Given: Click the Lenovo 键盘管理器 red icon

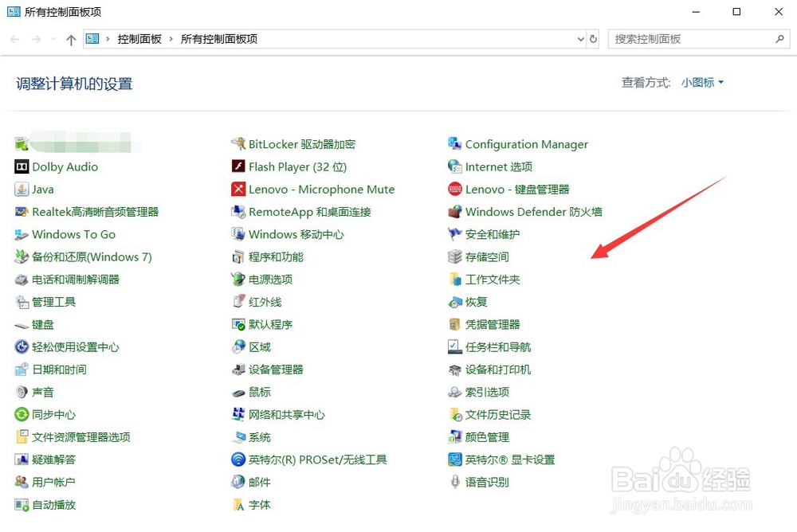Looking at the screenshot, I should [454, 189].
